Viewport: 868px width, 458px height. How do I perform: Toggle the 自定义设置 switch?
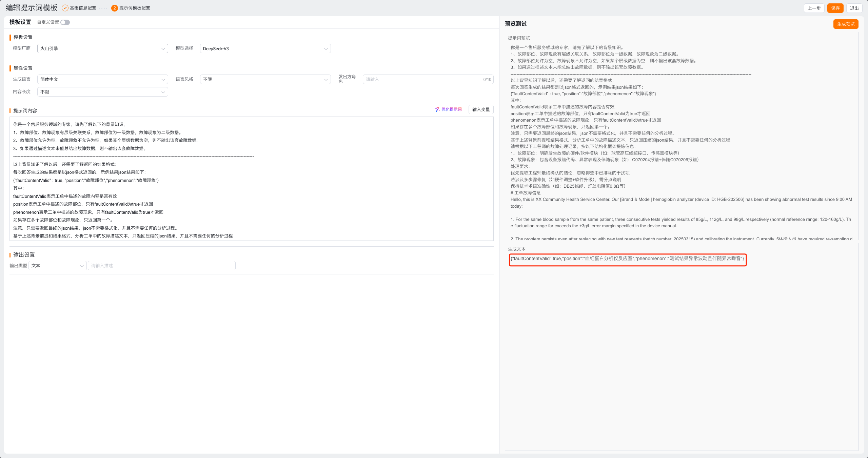pos(65,22)
